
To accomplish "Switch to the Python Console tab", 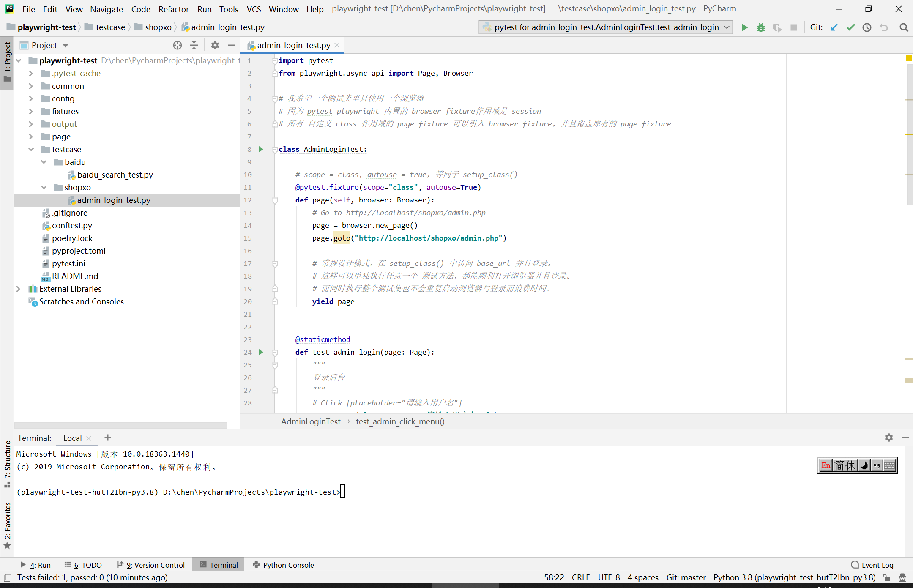I will click(283, 565).
